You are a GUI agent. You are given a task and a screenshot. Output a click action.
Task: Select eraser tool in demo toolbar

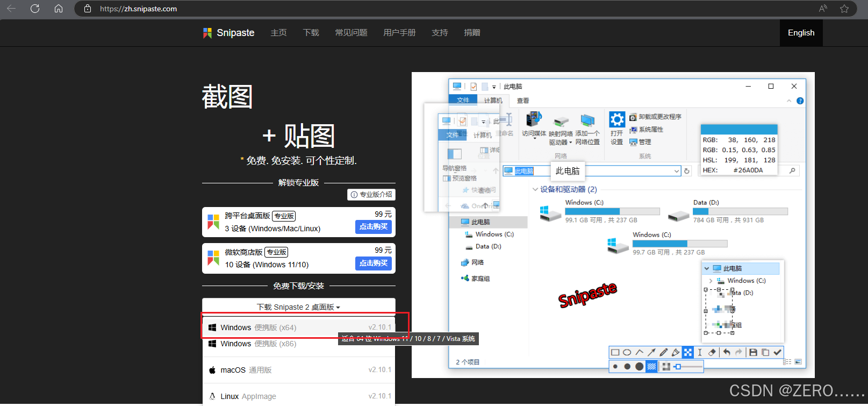point(712,353)
